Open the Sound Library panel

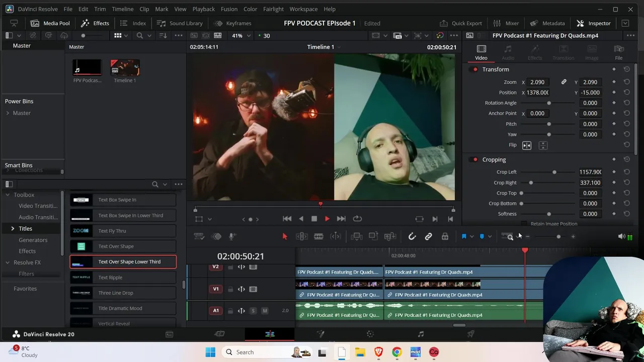click(180, 23)
